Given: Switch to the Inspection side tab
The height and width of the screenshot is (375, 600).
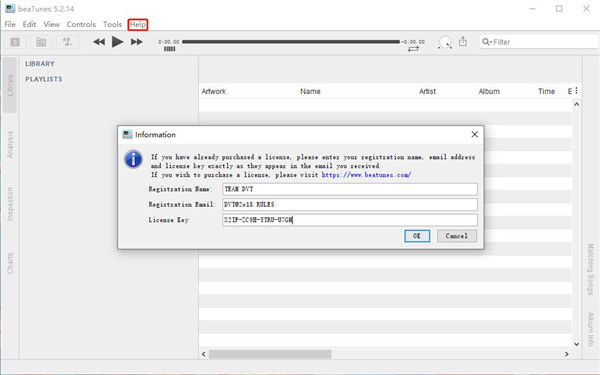Looking at the screenshot, I should (10, 204).
